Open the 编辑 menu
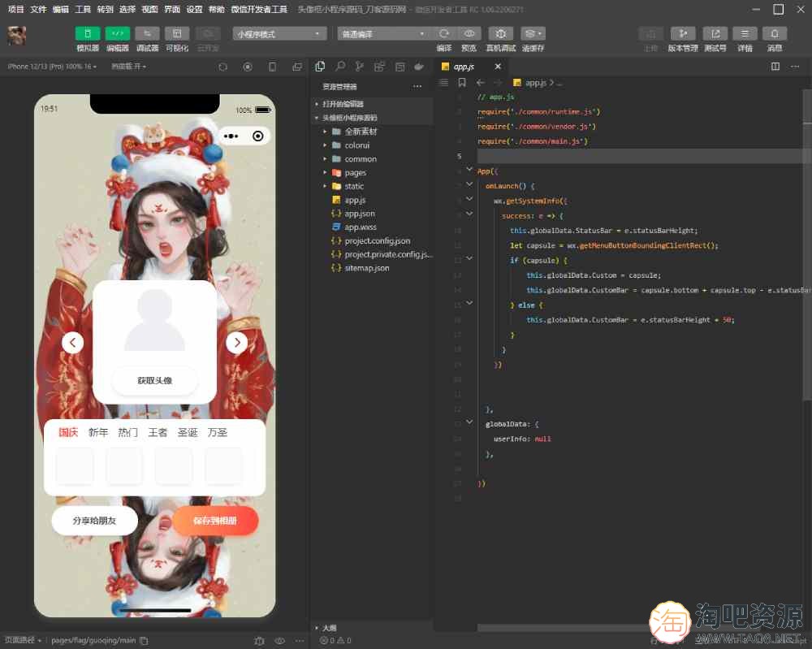Viewport: 812px width, 649px height. point(61,9)
